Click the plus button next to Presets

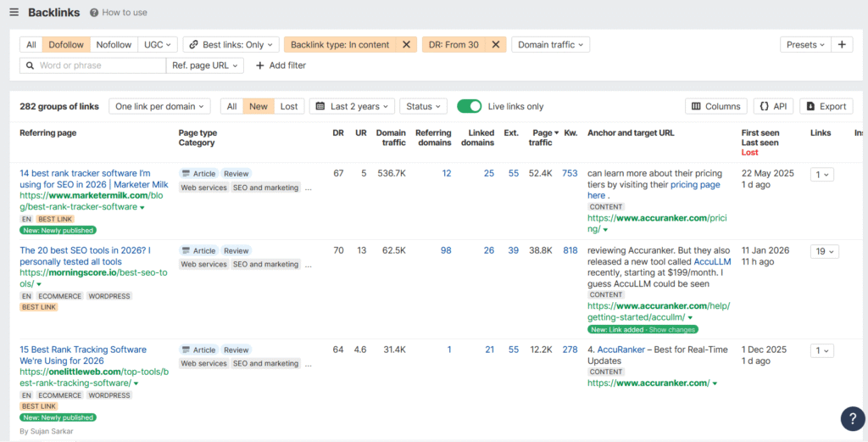(842, 45)
